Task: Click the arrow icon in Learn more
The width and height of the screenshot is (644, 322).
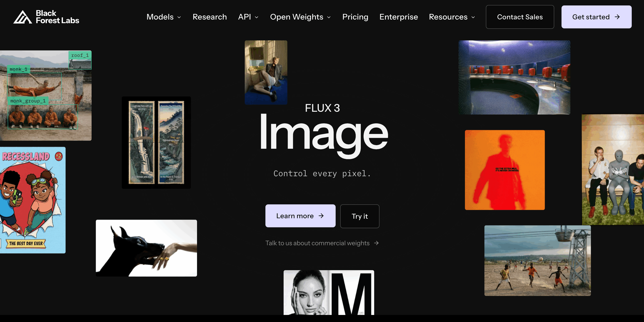Action: click(x=321, y=215)
